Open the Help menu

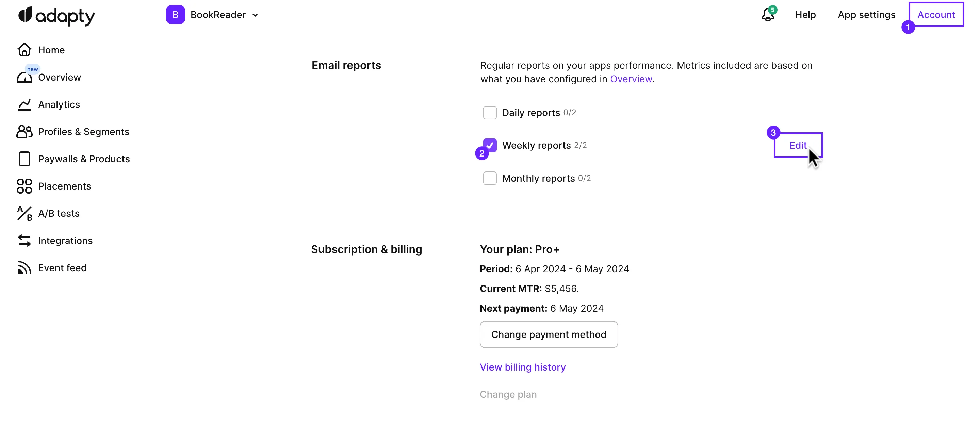(x=805, y=15)
